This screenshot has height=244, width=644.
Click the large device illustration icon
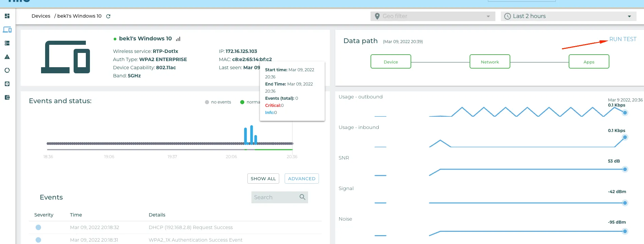(x=65, y=57)
